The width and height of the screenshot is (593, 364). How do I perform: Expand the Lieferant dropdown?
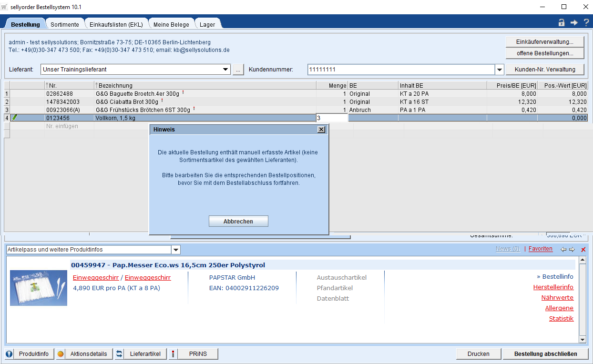pos(226,70)
